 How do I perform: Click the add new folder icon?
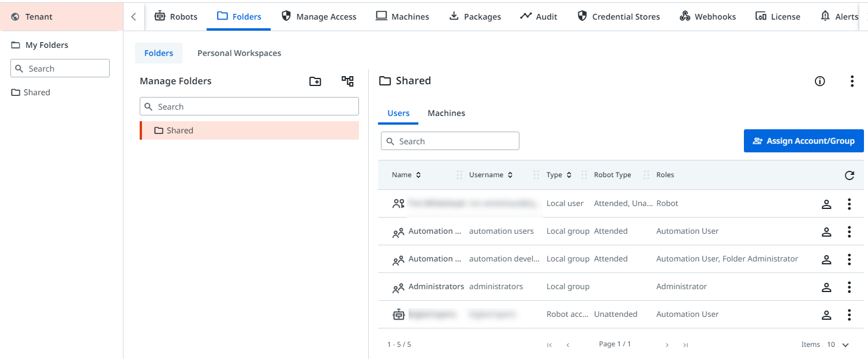point(315,81)
